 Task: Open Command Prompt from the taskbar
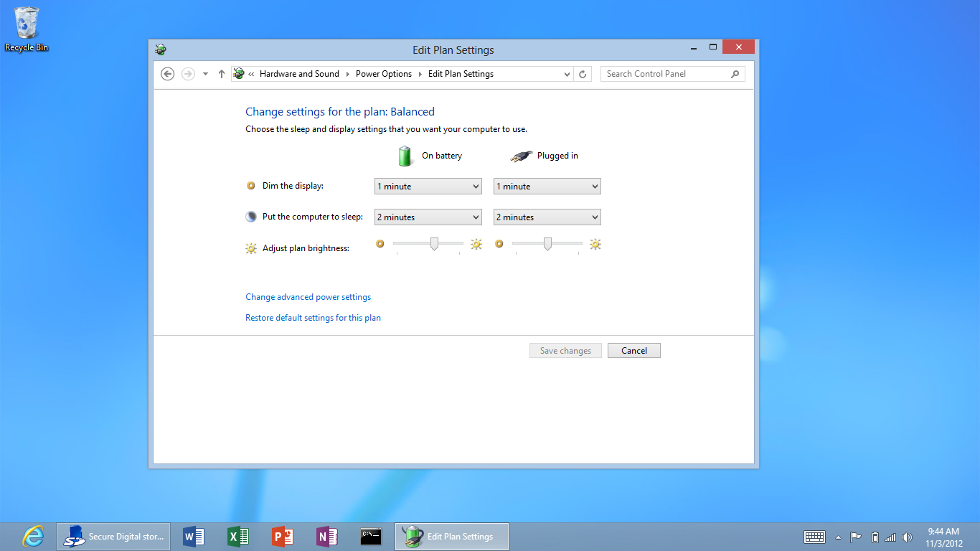[371, 536]
